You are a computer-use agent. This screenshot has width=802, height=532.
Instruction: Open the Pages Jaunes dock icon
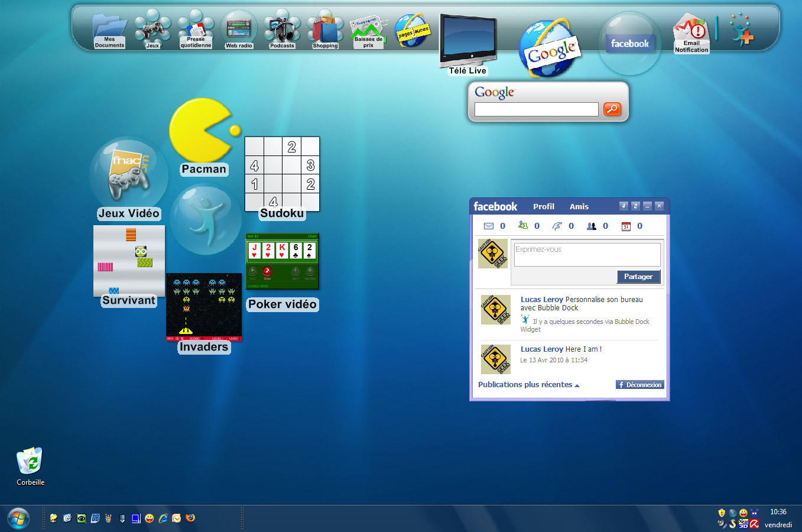412,31
